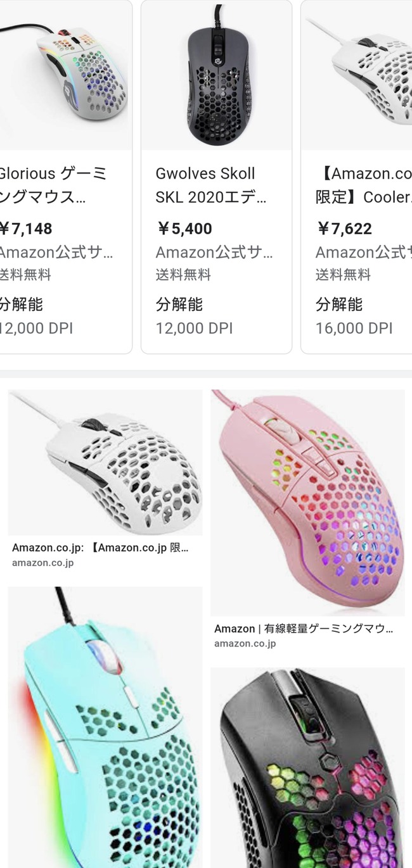Open the white honeycomb mouse image result
Screen dimensions: 412x868
[105, 463]
